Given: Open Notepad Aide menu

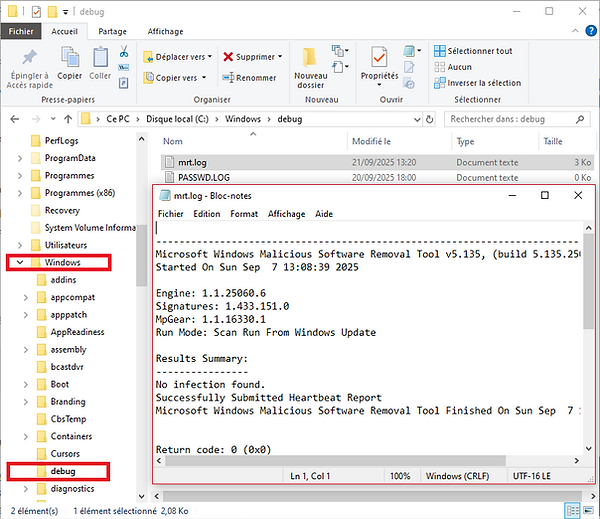Looking at the screenshot, I should tap(324, 214).
